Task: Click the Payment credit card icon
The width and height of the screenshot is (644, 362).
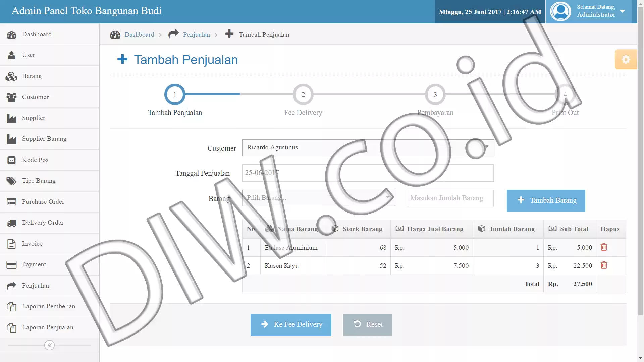Action: 11,265
